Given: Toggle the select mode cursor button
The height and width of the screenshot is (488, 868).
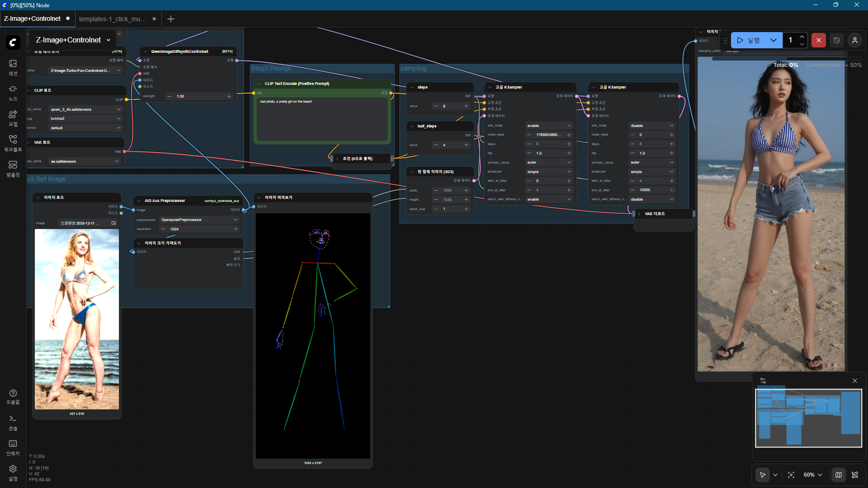Looking at the screenshot, I should [x=763, y=475].
